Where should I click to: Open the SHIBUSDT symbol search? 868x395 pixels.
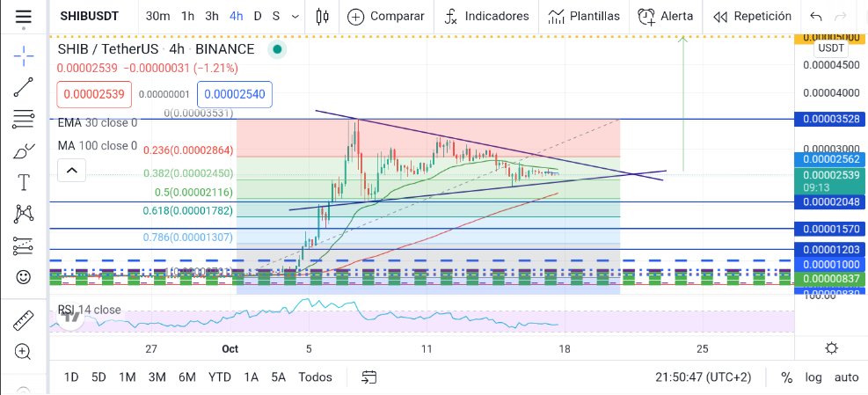pyautogui.click(x=89, y=17)
